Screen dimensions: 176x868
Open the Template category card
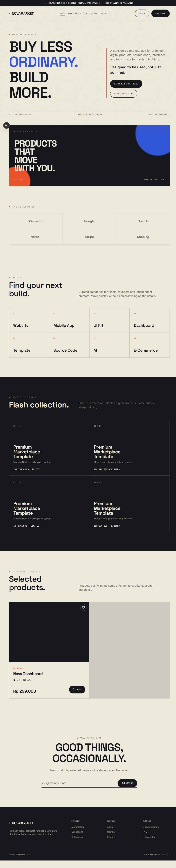pos(29,345)
